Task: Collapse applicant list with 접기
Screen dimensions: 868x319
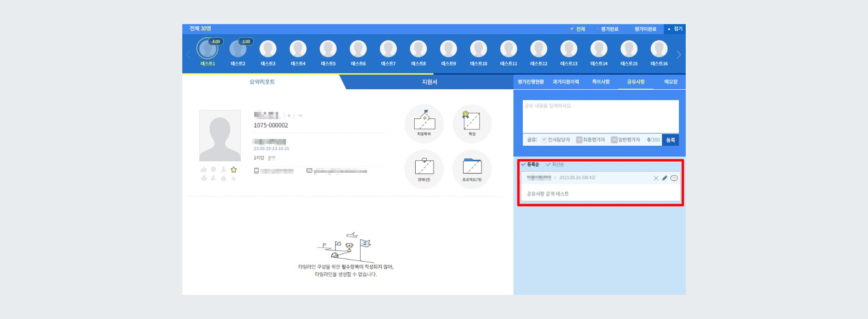Action: [x=675, y=29]
